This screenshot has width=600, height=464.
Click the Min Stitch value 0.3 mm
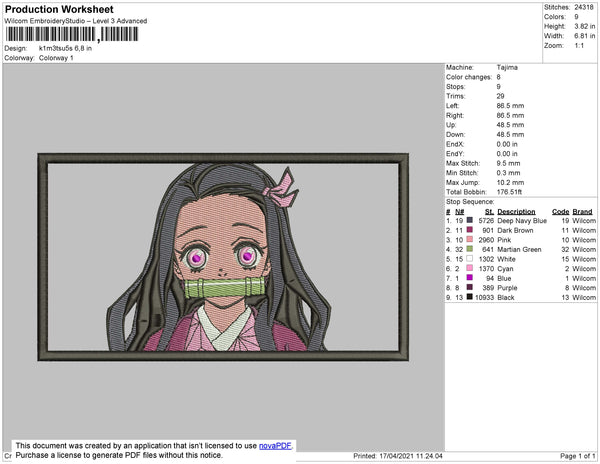(x=508, y=173)
